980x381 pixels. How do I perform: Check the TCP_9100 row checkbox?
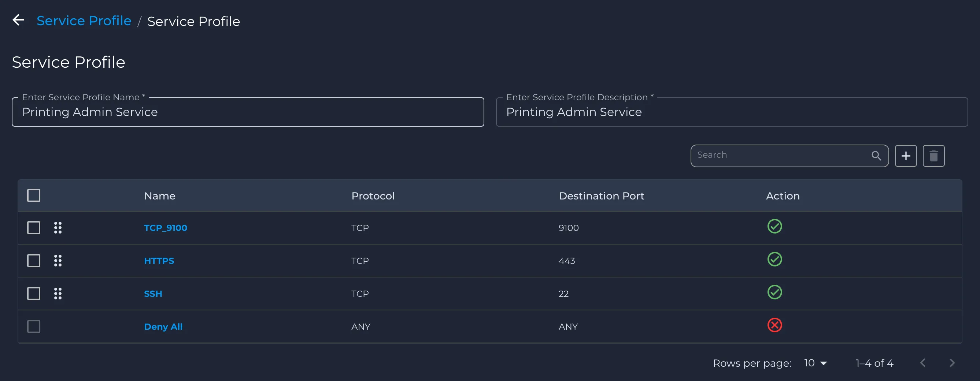[x=33, y=228]
